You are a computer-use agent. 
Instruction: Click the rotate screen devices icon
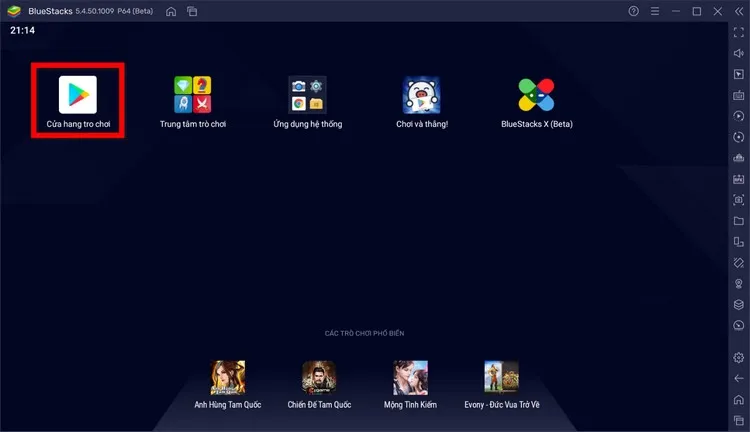[x=739, y=242]
